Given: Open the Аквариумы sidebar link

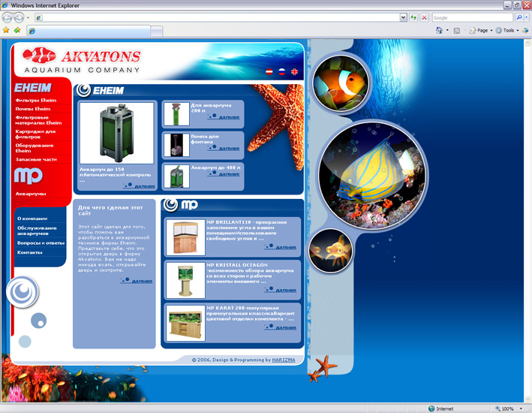Looking at the screenshot, I should point(31,194).
